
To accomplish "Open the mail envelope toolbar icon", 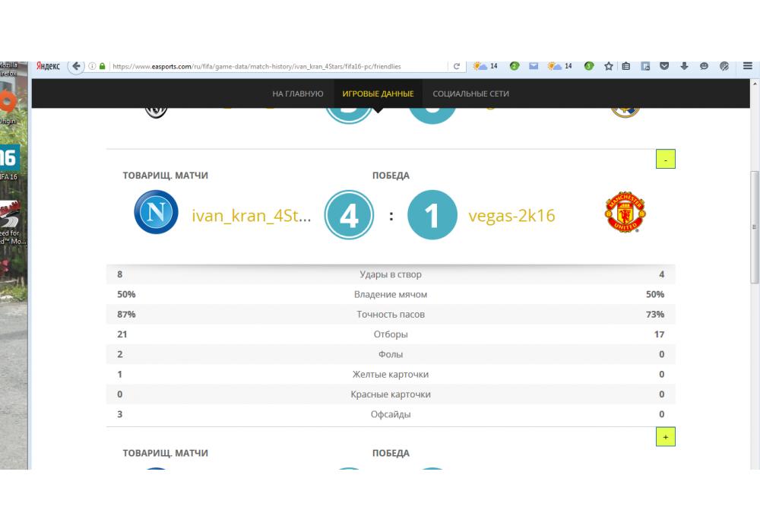I will (534, 66).
